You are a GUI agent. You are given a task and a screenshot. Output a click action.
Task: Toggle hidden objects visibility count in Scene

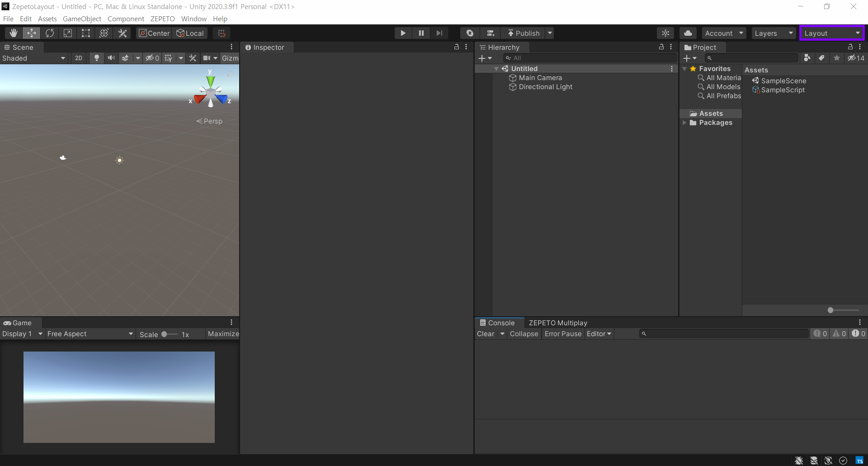click(152, 58)
